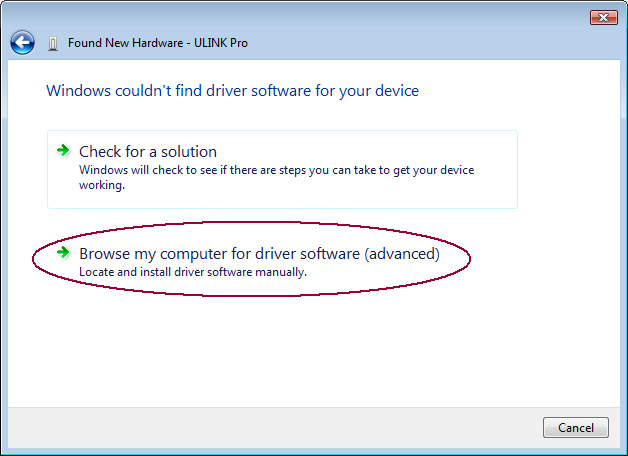Click empty white space below the Browse option
This screenshot has width=628, height=456.
click(300, 350)
